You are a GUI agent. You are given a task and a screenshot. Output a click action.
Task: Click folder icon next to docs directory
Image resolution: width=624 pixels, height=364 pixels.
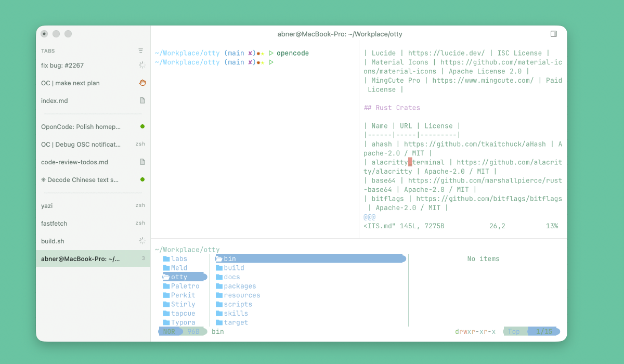(219, 277)
